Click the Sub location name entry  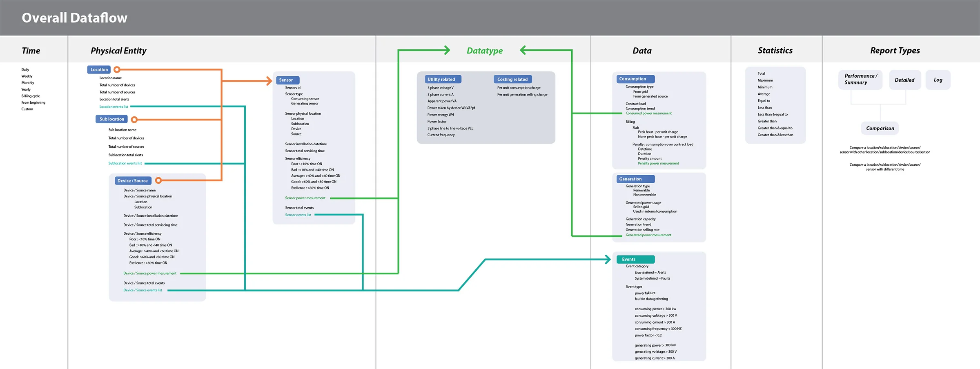(x=122, y=130)
